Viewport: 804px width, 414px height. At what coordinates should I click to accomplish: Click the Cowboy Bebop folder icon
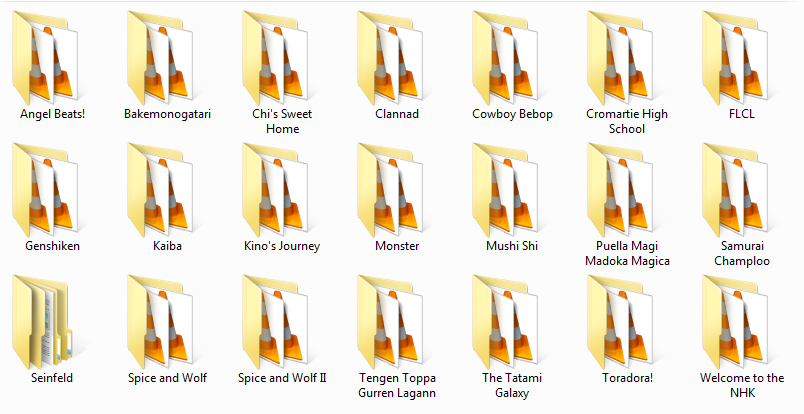pyautogui.click(x=505, y=58)
